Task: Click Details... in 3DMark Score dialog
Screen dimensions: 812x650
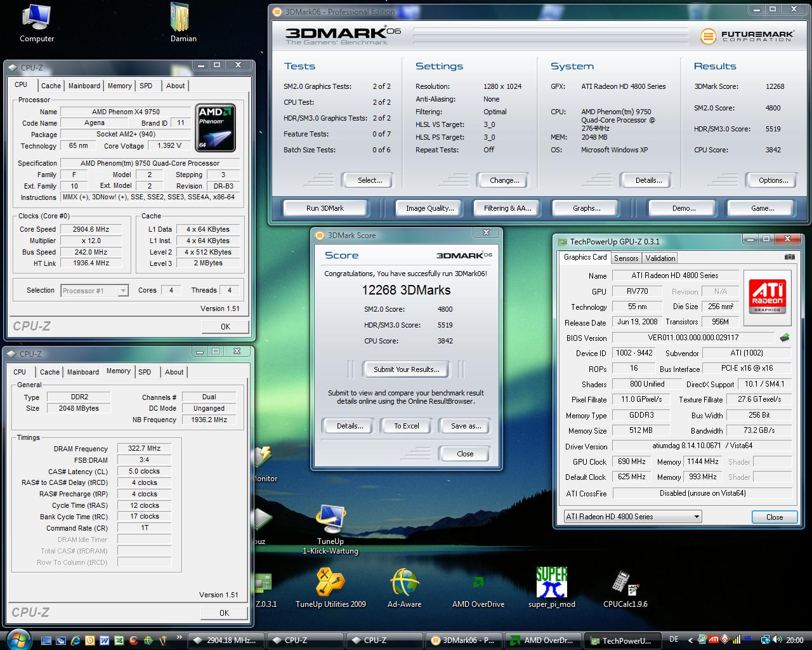Action: pos(350,426)
